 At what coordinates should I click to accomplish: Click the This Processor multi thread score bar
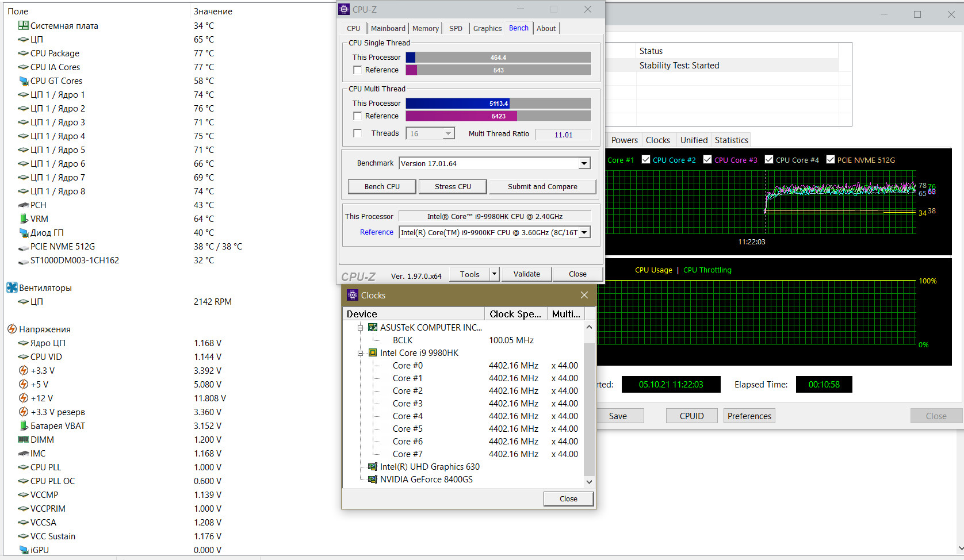tap(498, 103)
